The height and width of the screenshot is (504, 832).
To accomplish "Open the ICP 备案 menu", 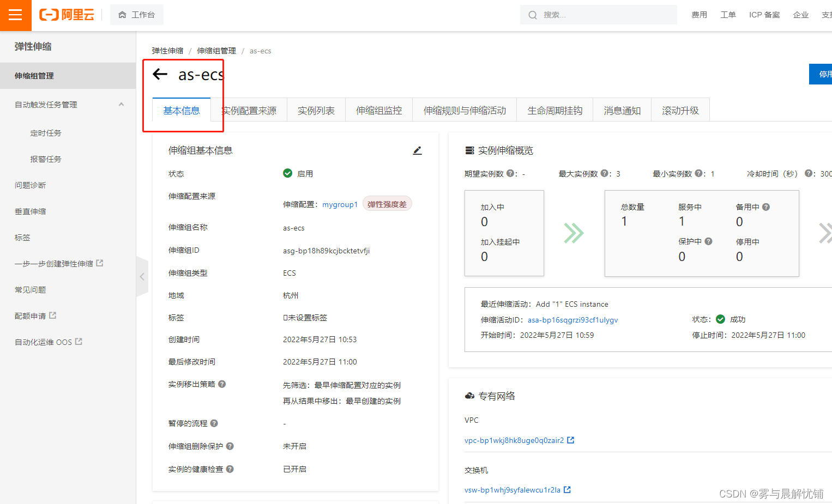I will click(764, 15).
